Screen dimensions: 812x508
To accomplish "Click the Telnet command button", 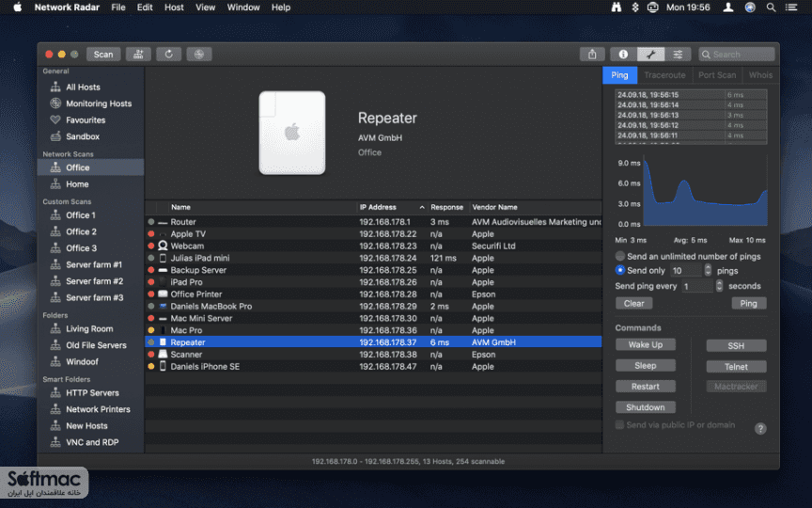I will [x=736, y=367].
